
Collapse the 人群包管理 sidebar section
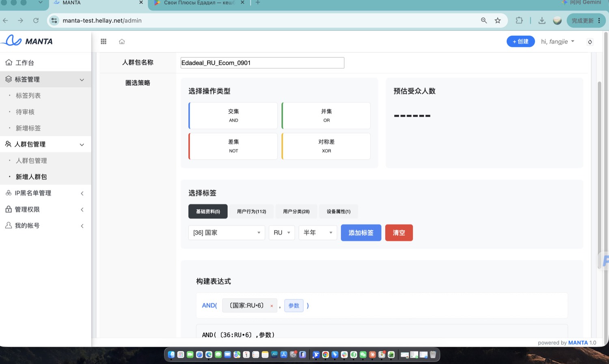tap(45, 144)
